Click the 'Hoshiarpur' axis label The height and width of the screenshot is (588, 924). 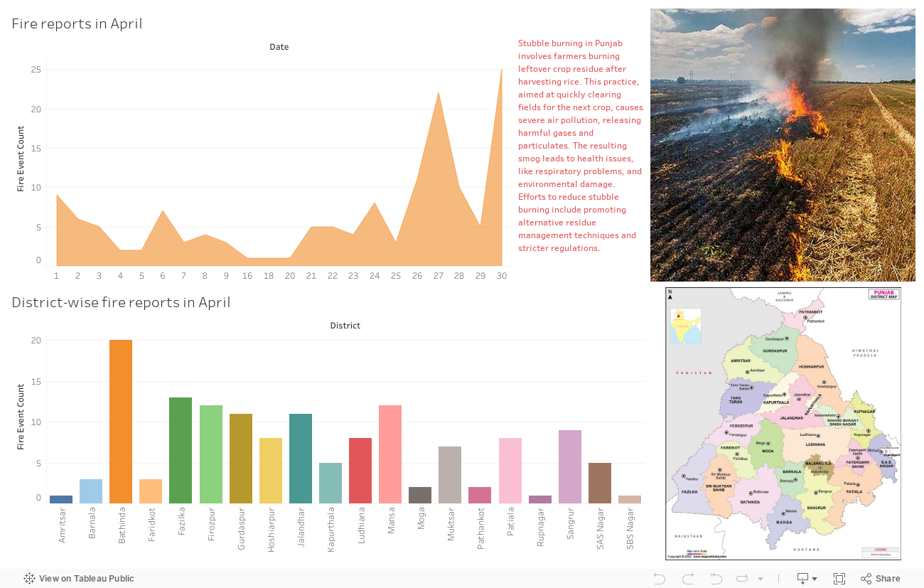(271, 529)
